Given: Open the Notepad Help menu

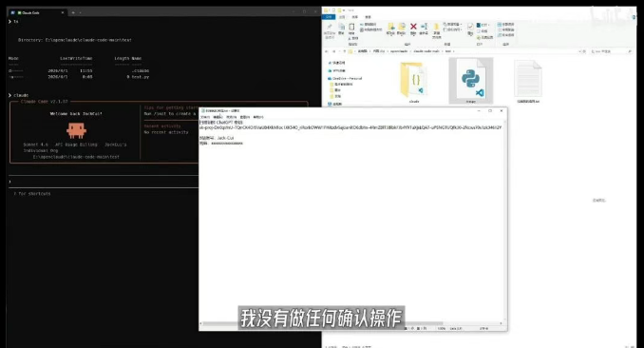Looking at the screenshot, I should [x=258, y=117].
